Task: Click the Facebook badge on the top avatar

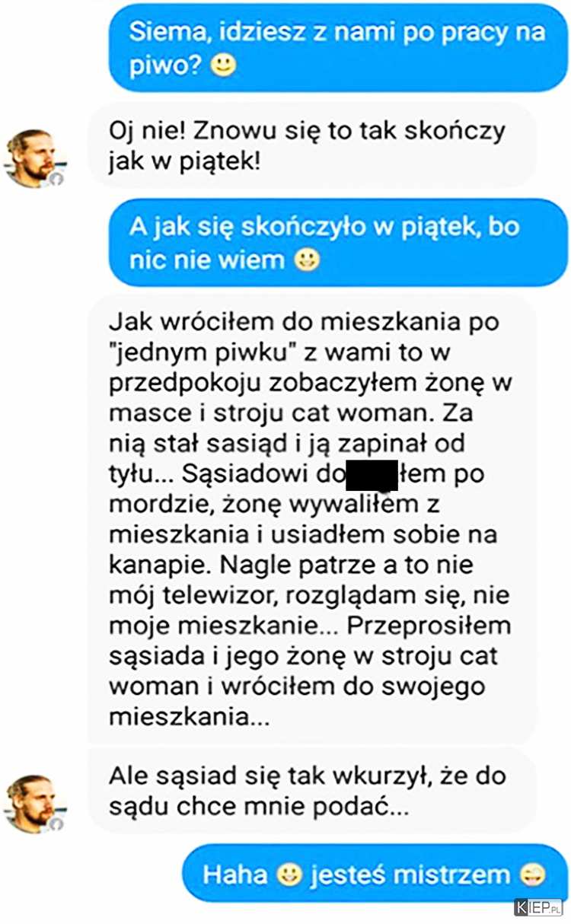Action: tap(56, 179)
